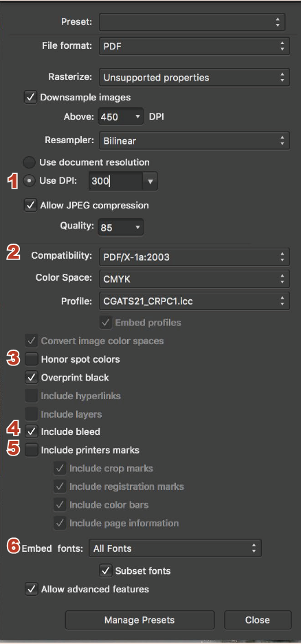Screen dimensions: 301x644
Task: Change the Color Space CMYK dropdown
Action: tap(194, 279)
